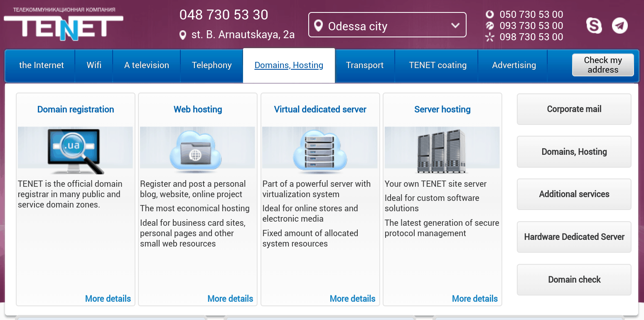Click the operator icon beside 050 730 53 00

(490, 15)
